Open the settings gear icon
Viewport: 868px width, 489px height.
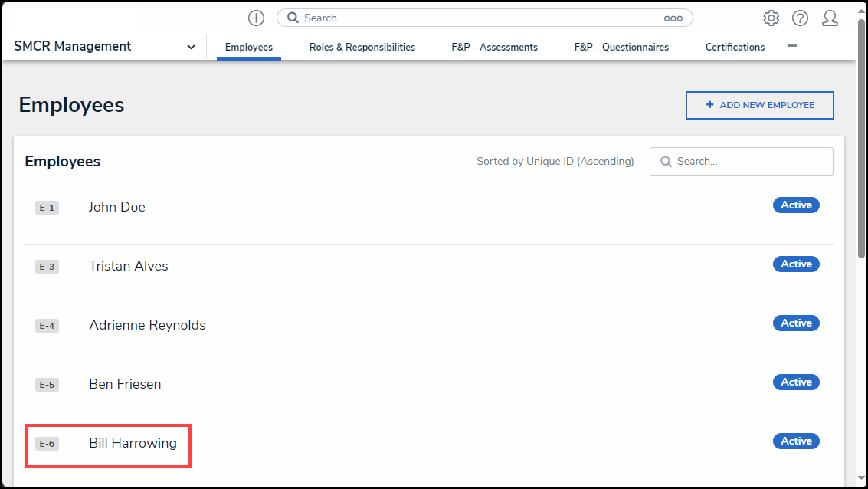point(771,18)
